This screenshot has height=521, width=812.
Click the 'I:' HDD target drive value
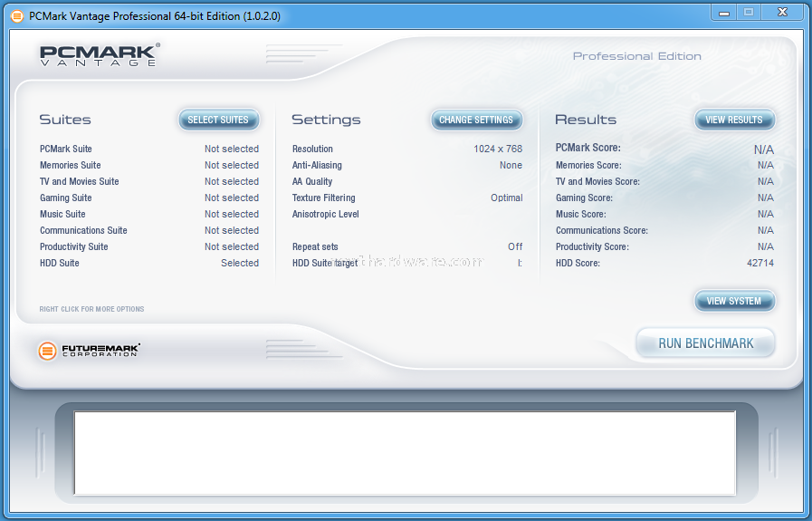[520, 263]
